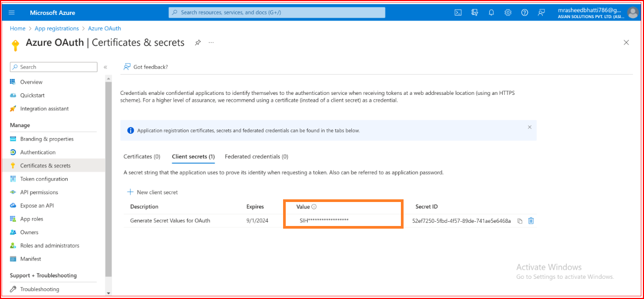Click the Manifest icon in sidebar

point(13,259)
